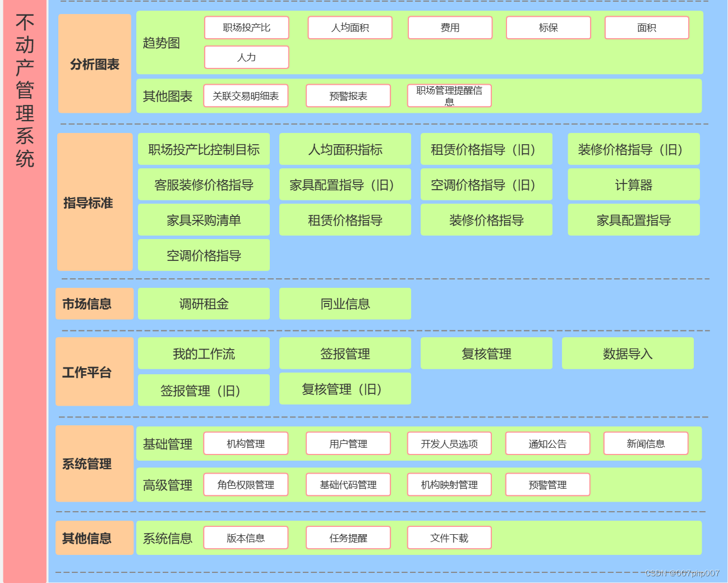Click 租赁价格指导（旧）tile
This screenshot has height=583, width=728.
(x=487, y=149)
